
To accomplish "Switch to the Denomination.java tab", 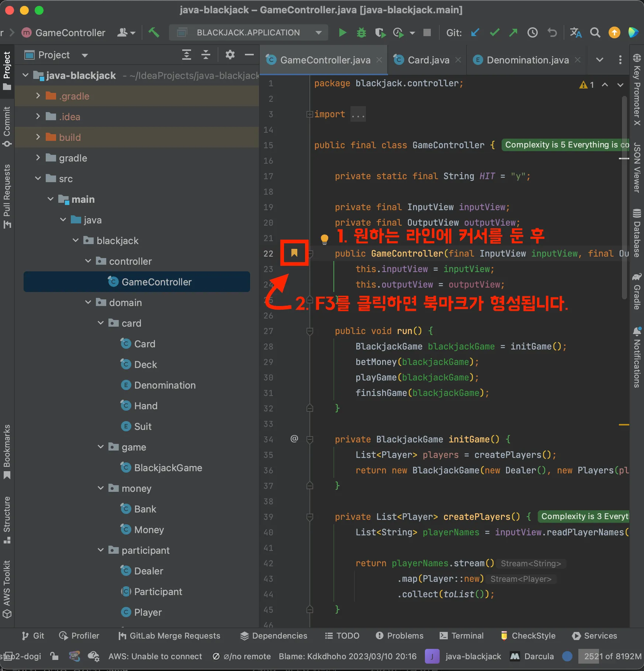I will point(527,60).
